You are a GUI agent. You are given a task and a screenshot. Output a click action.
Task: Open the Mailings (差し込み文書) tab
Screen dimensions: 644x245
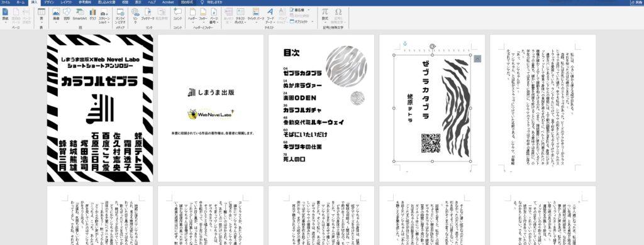point(106,2)
